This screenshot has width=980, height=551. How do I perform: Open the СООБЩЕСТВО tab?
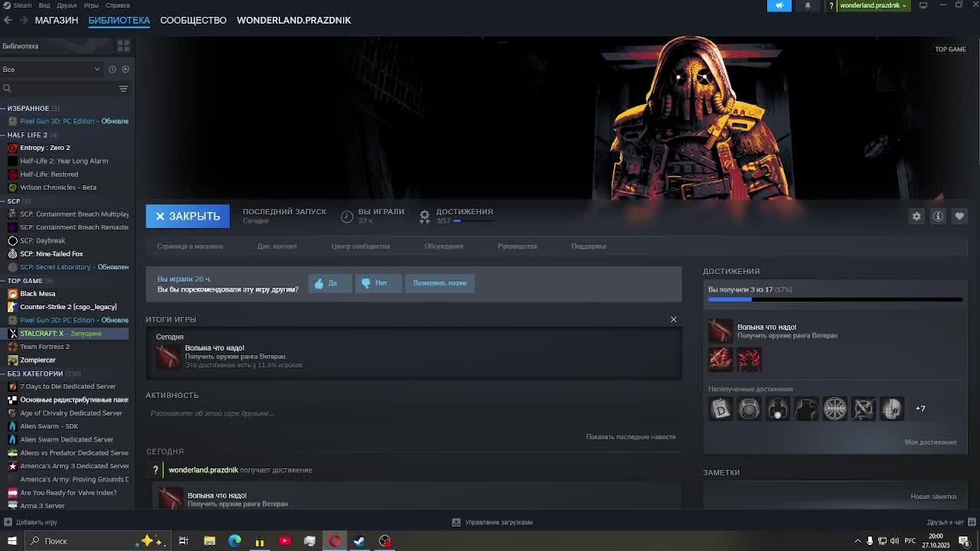(193, 20)
